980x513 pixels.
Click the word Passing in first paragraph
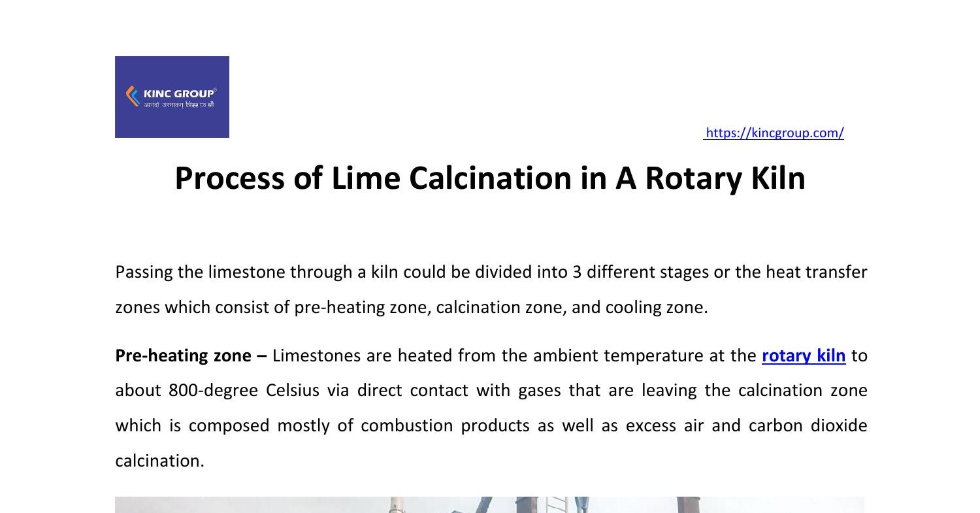(x=144, y=273)
